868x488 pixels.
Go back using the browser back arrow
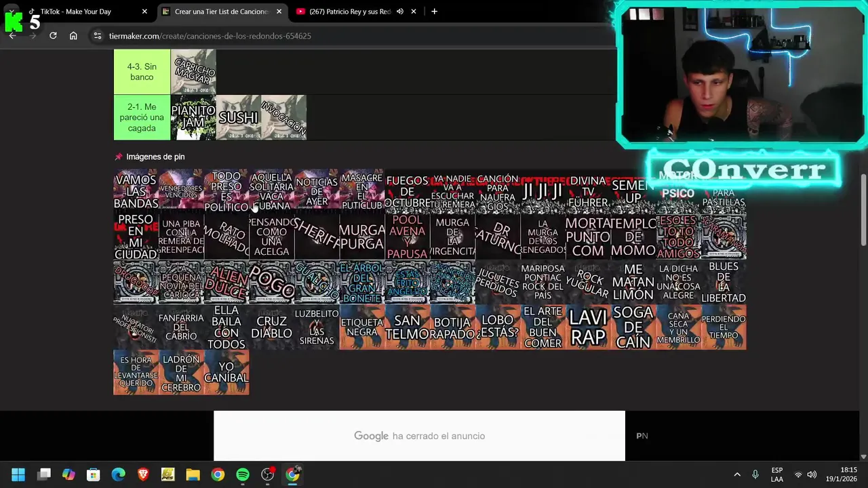coord(12,36)
